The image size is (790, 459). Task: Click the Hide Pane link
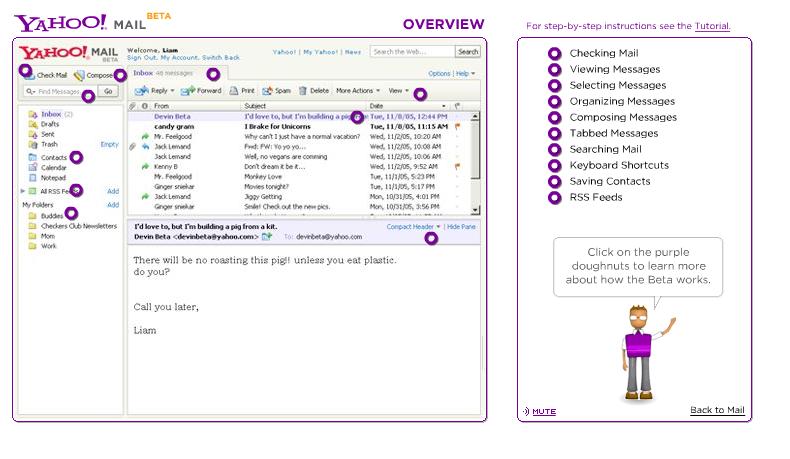(461, 227)
